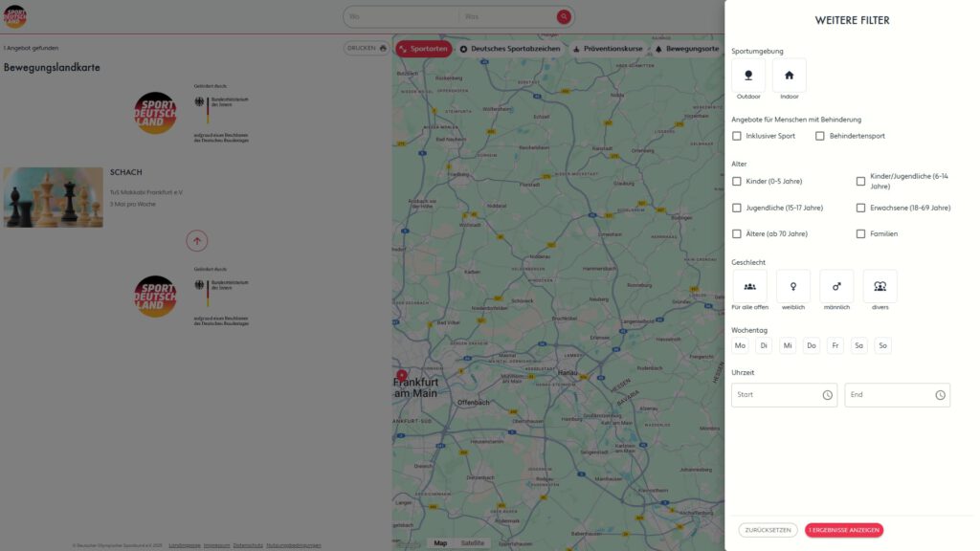Expand the Sportarten filter chip

click(424, 49)
